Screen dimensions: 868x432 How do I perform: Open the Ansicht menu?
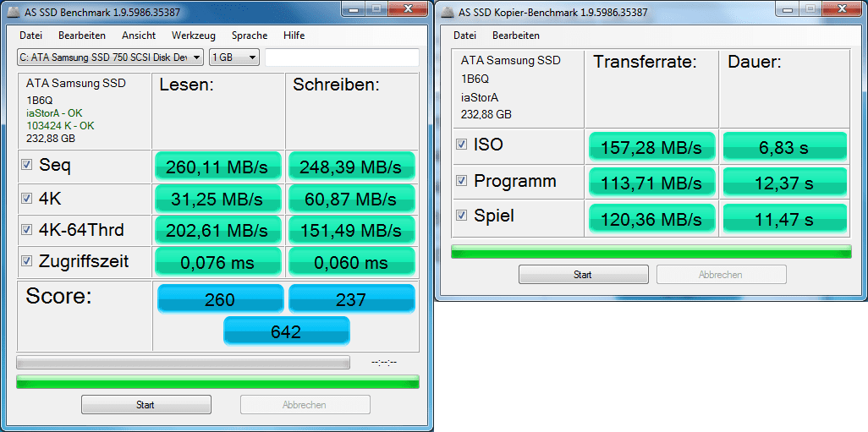139,36
